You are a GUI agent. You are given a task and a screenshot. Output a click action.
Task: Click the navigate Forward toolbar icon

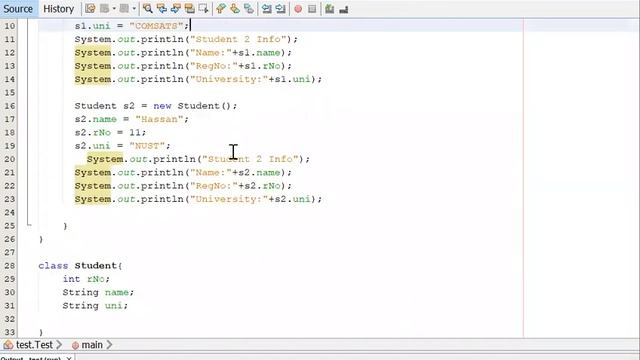click(x=124, y=9)
